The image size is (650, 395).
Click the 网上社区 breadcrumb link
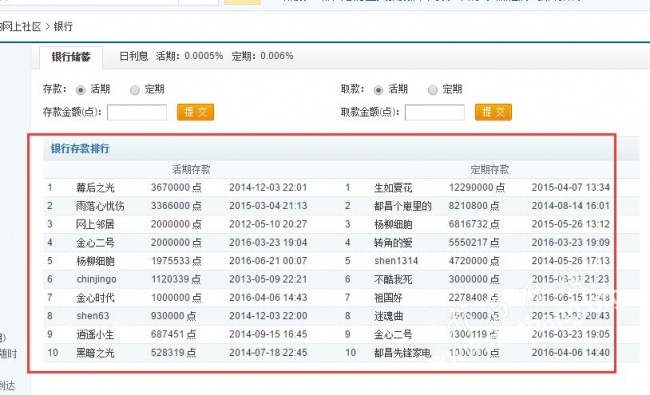point(21,27)
